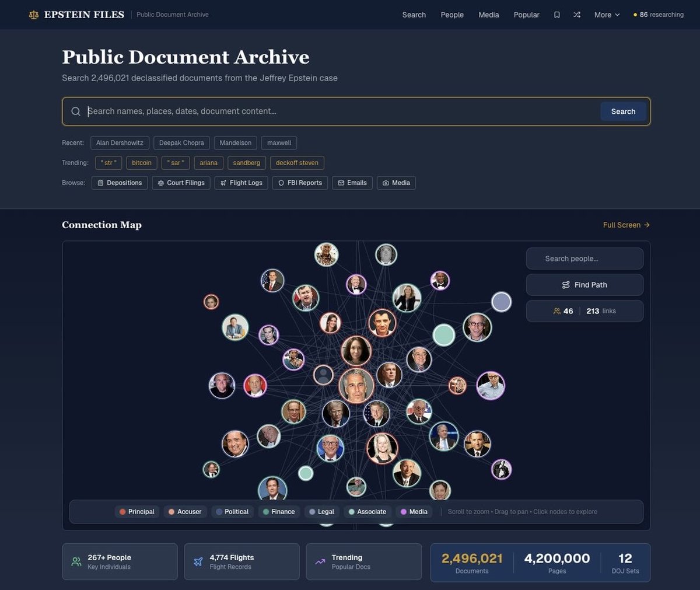Click the yellow status dot beside 86 researching
The height and width of the screenshot is (590, 700).
click(635, 15)
